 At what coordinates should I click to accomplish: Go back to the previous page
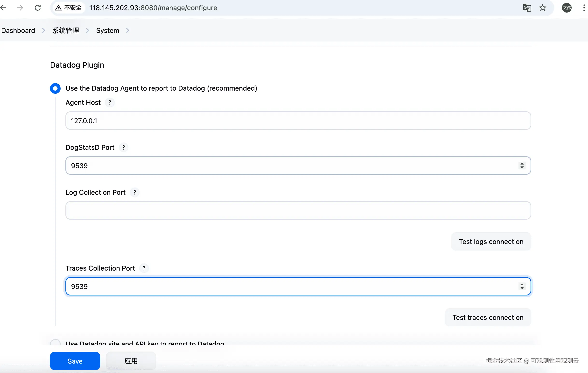3,8
